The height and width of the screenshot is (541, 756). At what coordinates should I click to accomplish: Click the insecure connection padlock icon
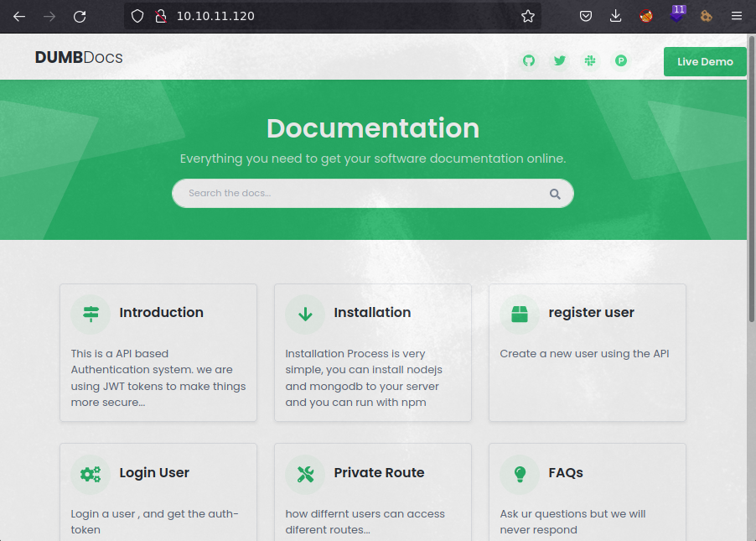click(x=161, y=17)
